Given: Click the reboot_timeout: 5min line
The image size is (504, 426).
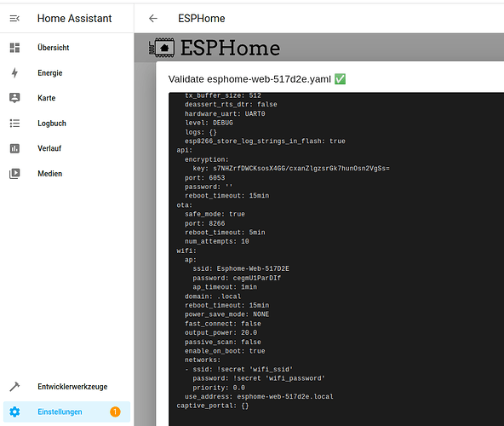Looking at the screenshot, I should click(x=225, y=233).
